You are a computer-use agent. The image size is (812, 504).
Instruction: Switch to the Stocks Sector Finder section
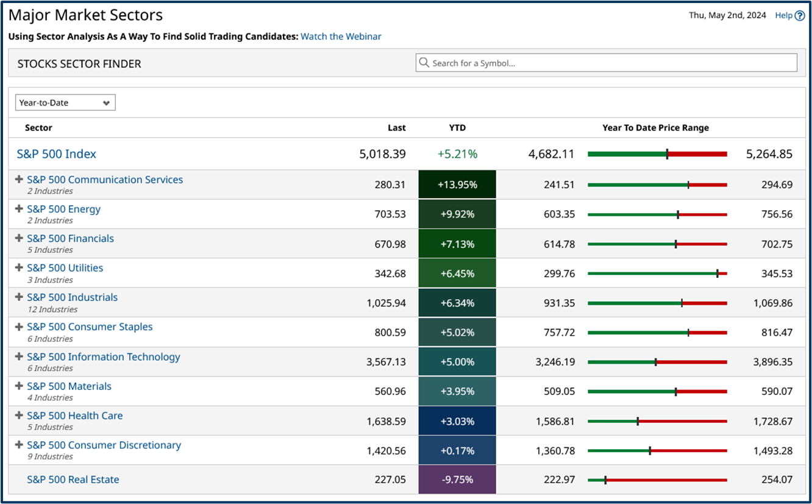pyautogui.click(x=79, y=63)
